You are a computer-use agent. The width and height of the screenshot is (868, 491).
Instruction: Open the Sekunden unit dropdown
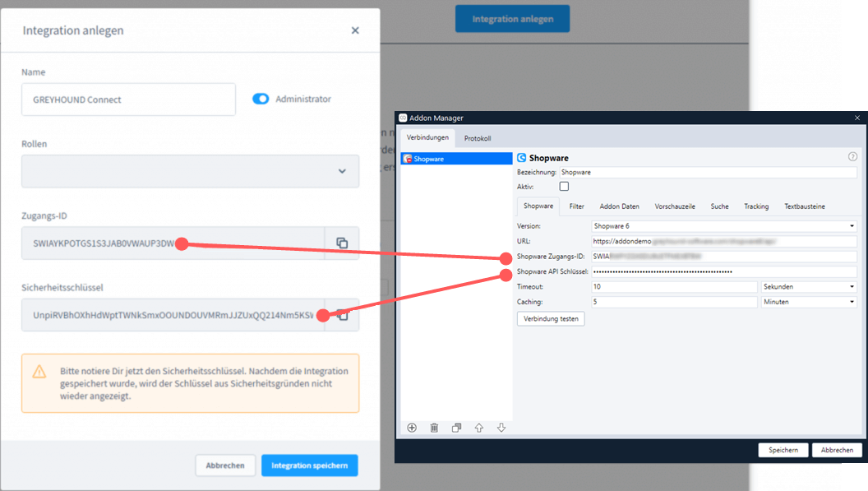[809, 286]
